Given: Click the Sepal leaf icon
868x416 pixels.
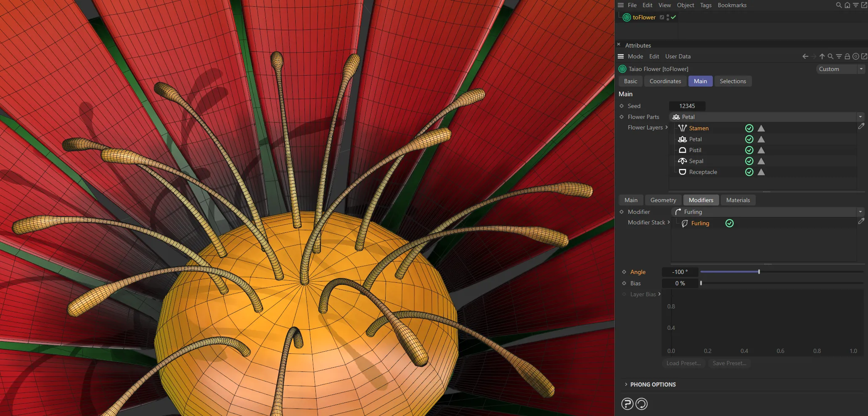Looking at the screenshot, I should tap(682, 161).
